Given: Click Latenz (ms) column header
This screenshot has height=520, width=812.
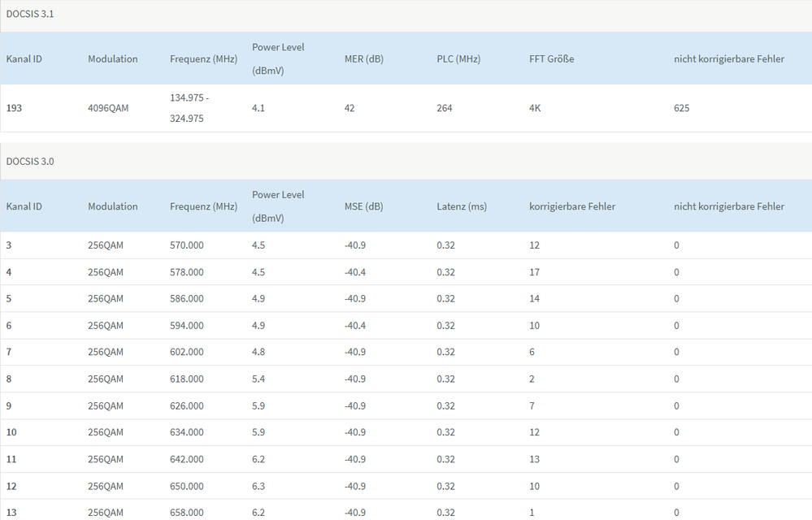Looking at the screenshot, I should point(462,206).
